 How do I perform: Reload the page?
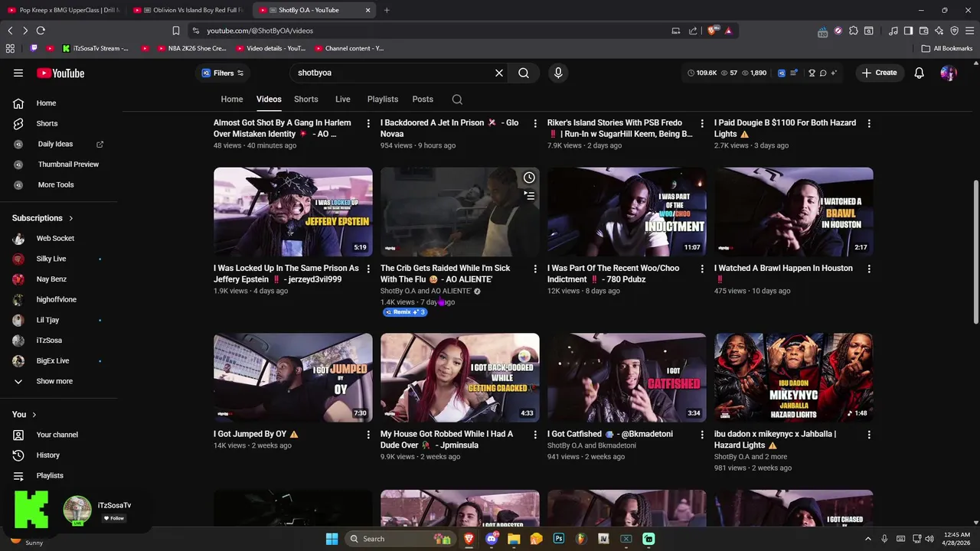click(41, 31)
